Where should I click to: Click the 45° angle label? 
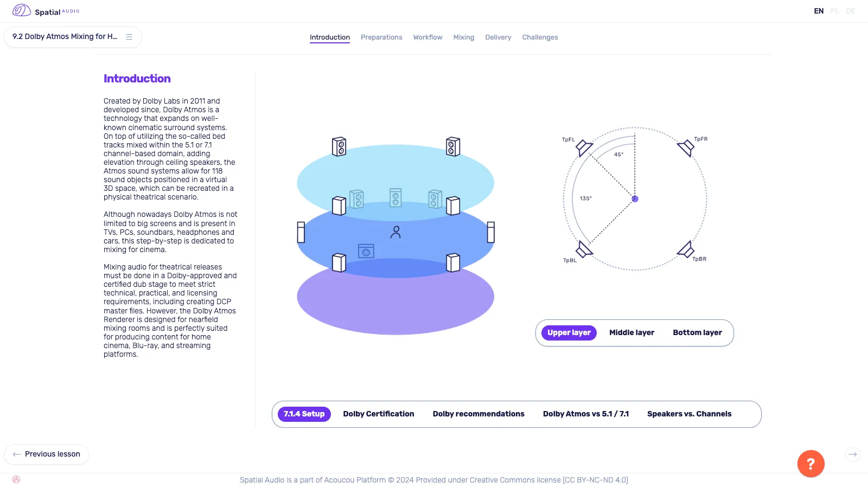pos(619,155)
